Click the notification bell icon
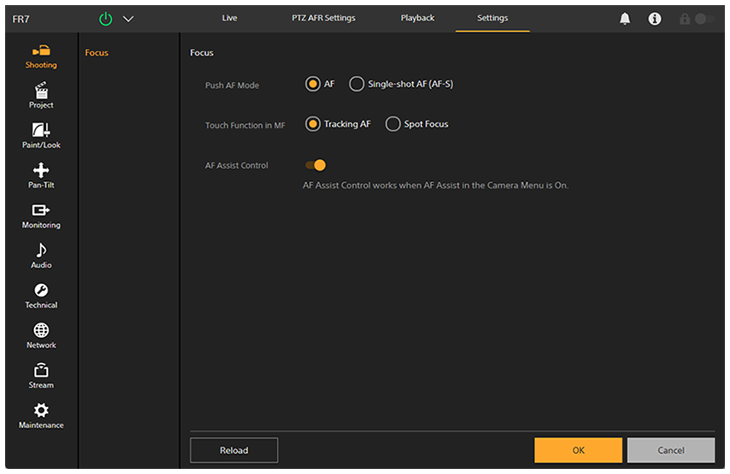The height and width of the screenshot is (474, 730). click(626, 19)
